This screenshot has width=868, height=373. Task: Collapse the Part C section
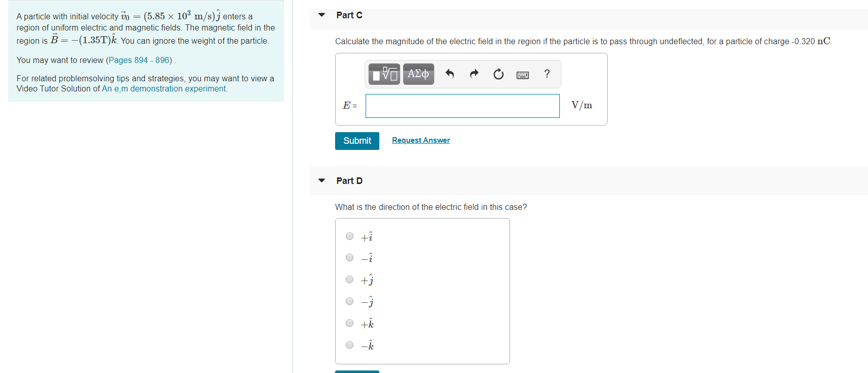(x=321, y=15)
